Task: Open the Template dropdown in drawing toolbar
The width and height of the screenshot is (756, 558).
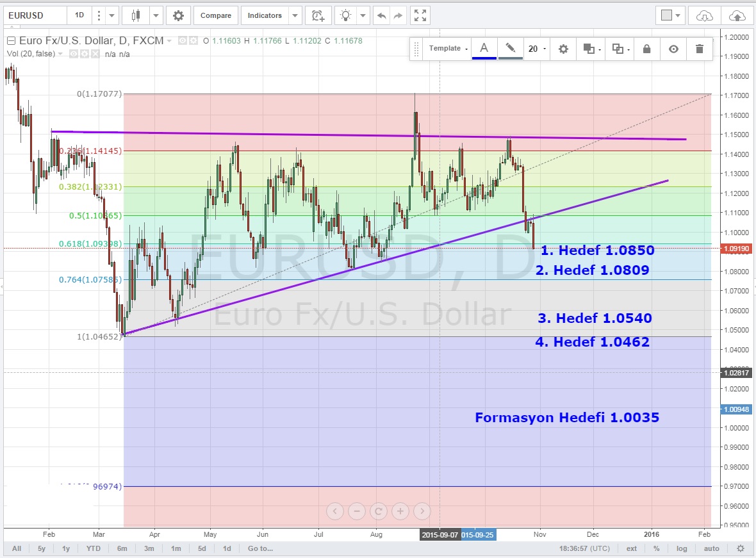Action: 448,49
